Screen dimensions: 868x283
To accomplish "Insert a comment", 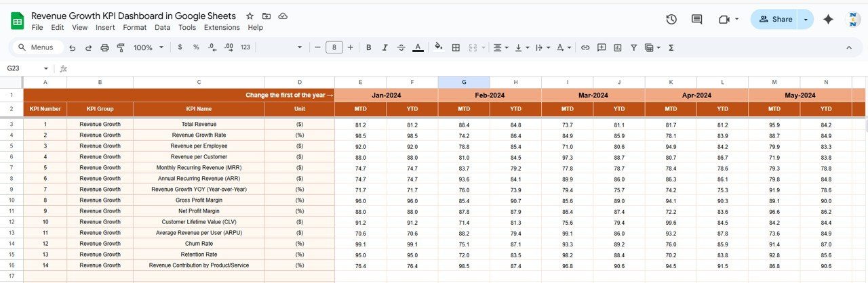I will point(601,47).
